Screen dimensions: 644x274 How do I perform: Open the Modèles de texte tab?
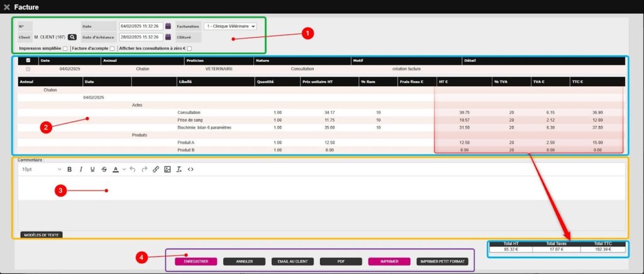coord(41,235)
